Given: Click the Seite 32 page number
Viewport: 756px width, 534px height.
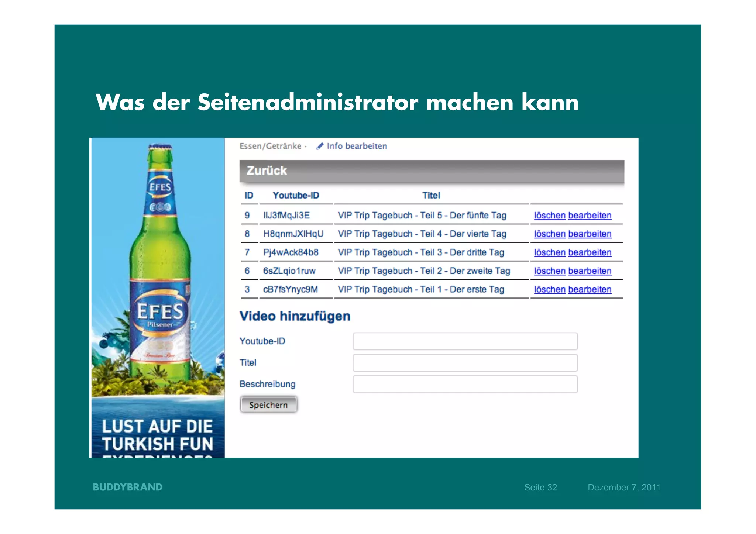Looking at the screenshot, I should [x=540, y=488].
